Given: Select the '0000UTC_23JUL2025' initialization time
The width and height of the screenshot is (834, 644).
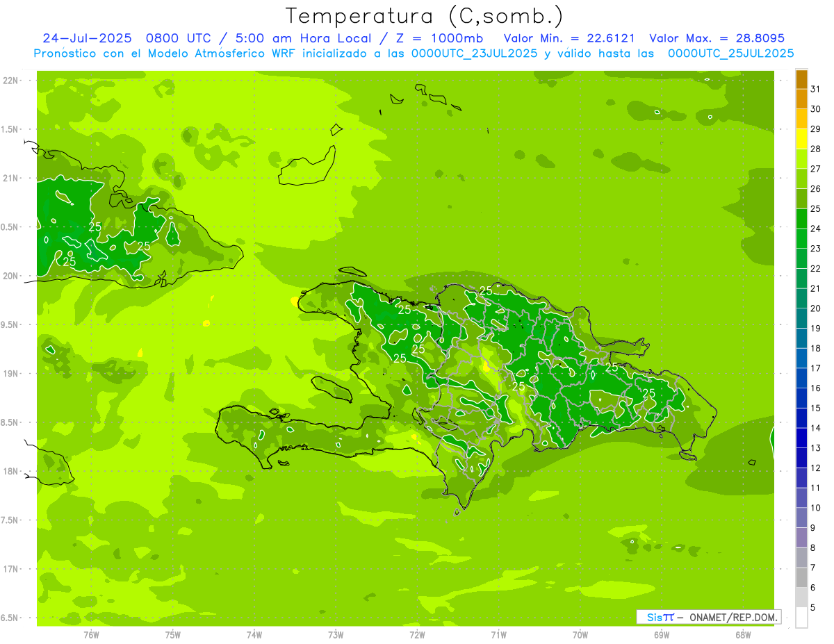Looking at the screenshot, I should click(475, 53).
